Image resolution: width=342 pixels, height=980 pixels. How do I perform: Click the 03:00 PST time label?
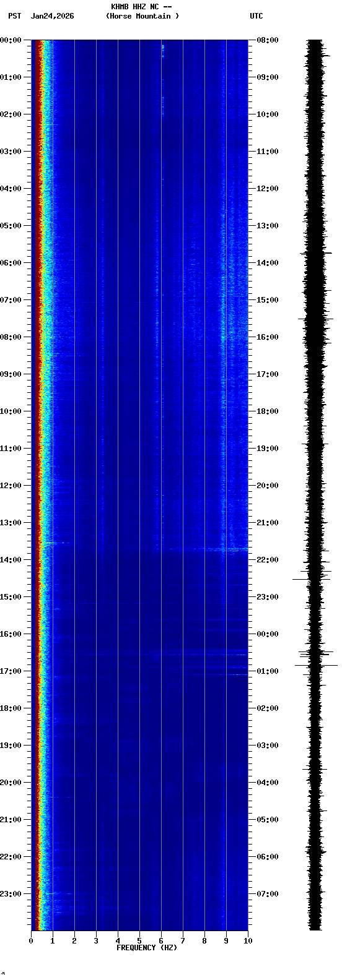pos(11,152)
